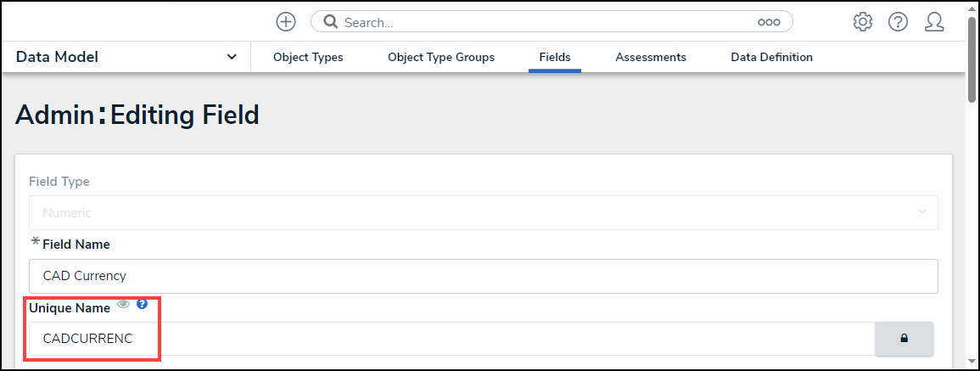The height and width of the screenshot is (371, 980).
Task: Click the plus create-new icon
Action: tap(286, 22)
